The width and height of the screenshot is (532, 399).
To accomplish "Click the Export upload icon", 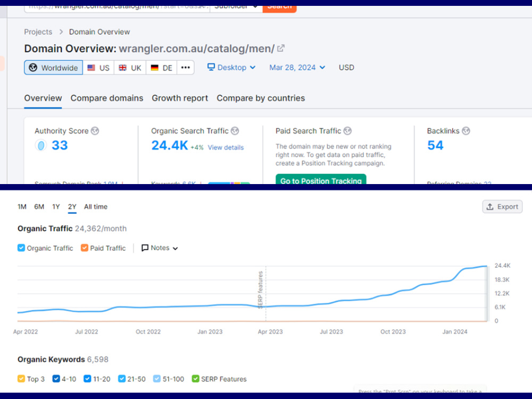I will click(490, 206).
